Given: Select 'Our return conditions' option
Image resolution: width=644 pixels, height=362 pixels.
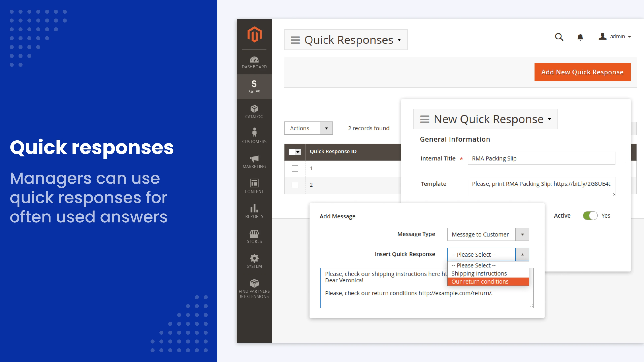Looking at the screenshot, I should pos(480,282).
